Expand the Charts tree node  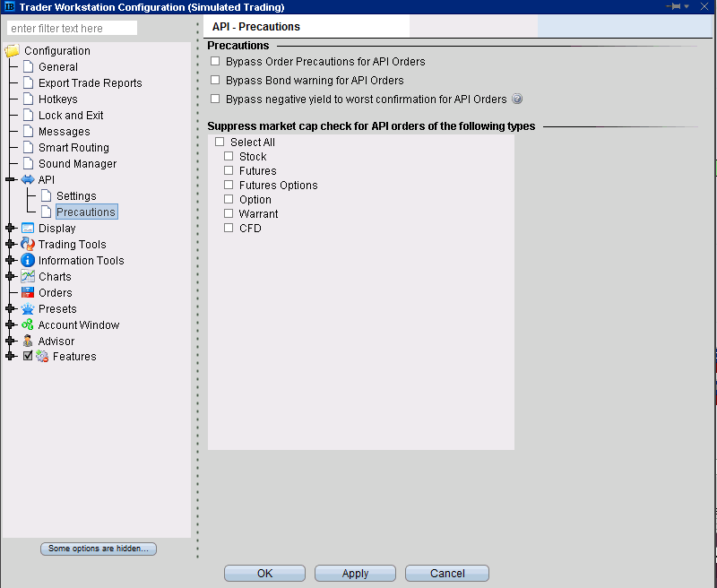pyautogui.click(x=11, y=276)
